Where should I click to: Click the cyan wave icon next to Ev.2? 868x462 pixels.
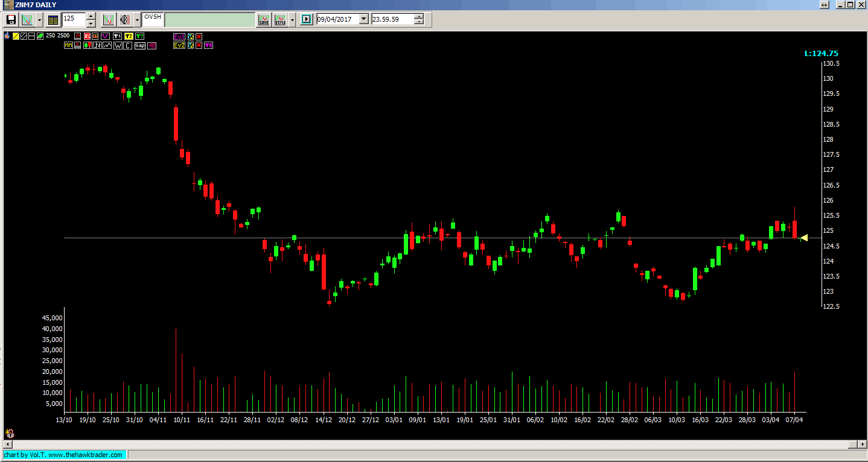pyautogui.click(x=190, y=45)
